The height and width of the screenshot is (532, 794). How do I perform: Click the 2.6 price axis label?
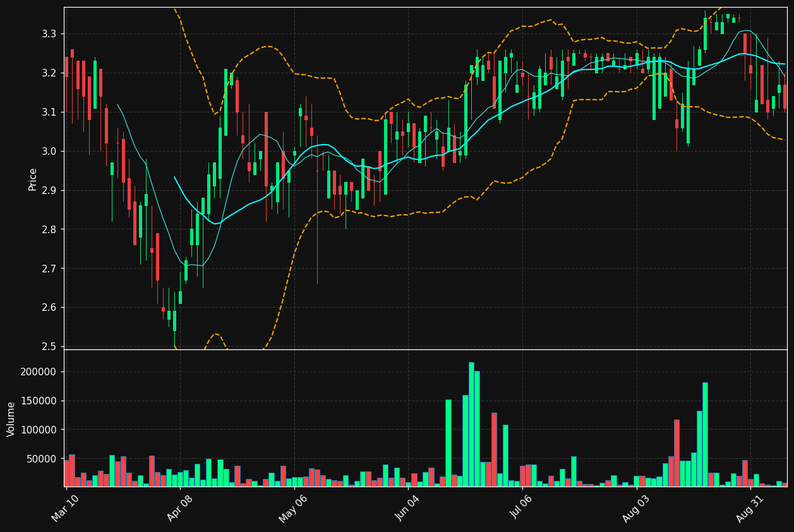click(x=49, y=308)
